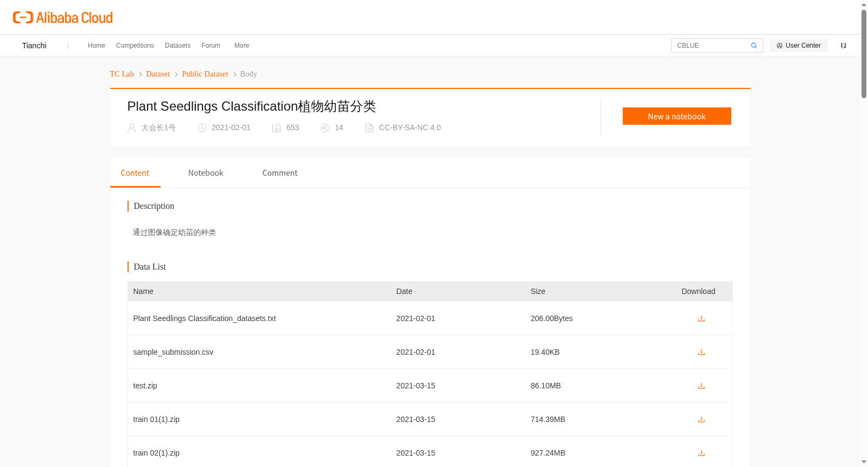Click the dataset title Plant Seedlings Classification
Image resolution: width=868 pixels, height=467 pixels.
(x=252, y=106)
